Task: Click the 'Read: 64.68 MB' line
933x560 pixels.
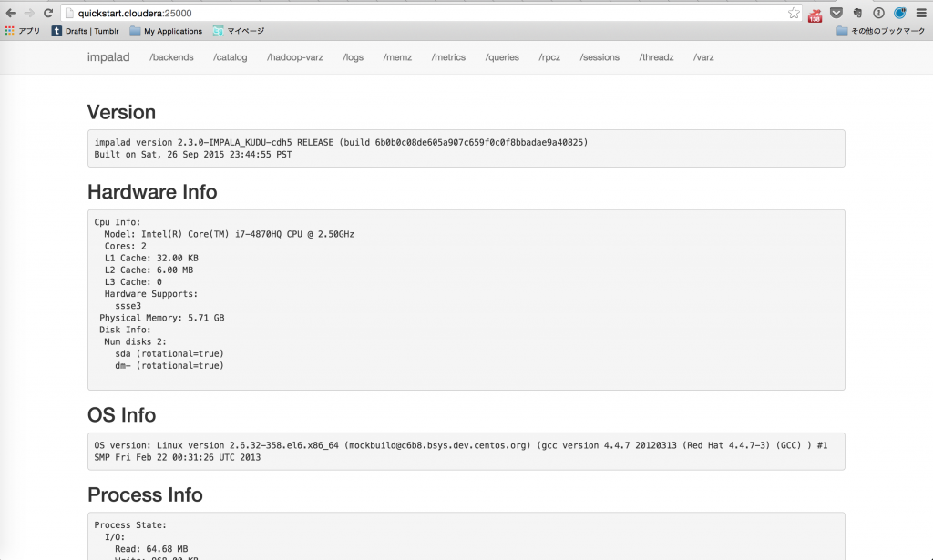Action: point(151,549)
